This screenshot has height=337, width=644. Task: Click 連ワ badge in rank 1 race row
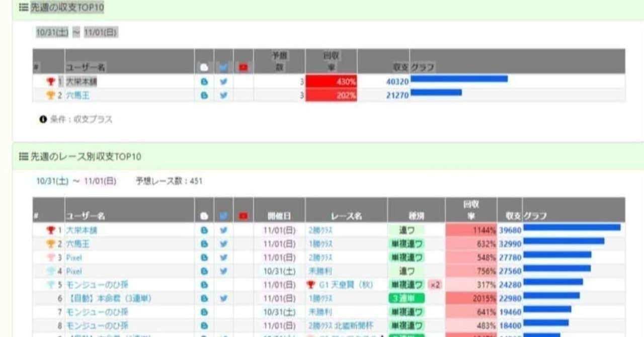point(407,230)
